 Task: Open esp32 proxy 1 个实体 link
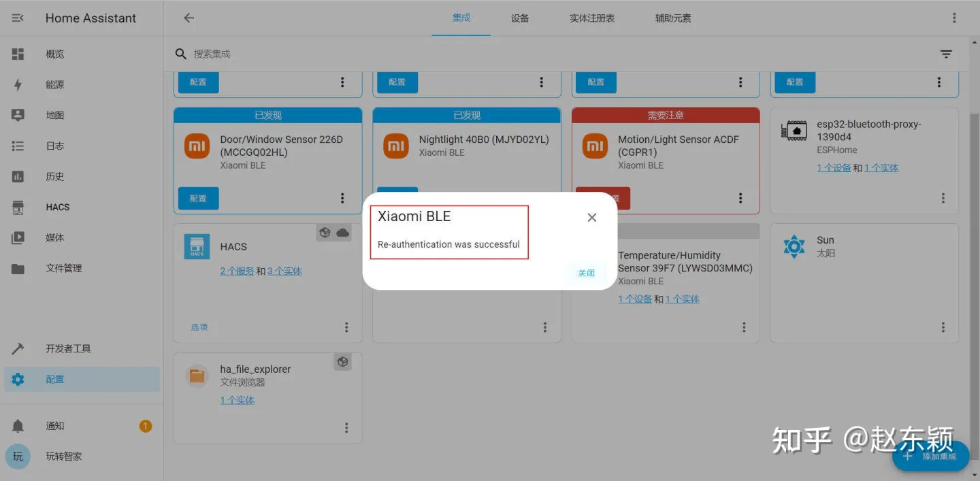881,167
